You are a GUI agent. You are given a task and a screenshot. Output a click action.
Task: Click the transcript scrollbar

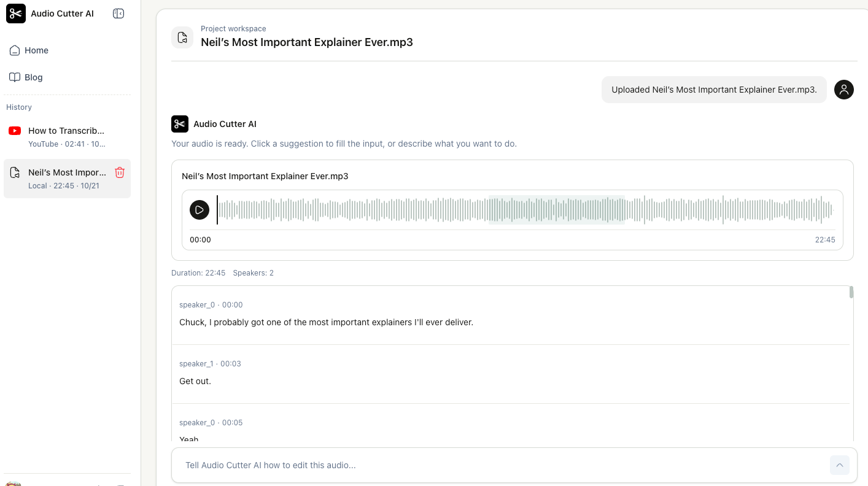851,292
